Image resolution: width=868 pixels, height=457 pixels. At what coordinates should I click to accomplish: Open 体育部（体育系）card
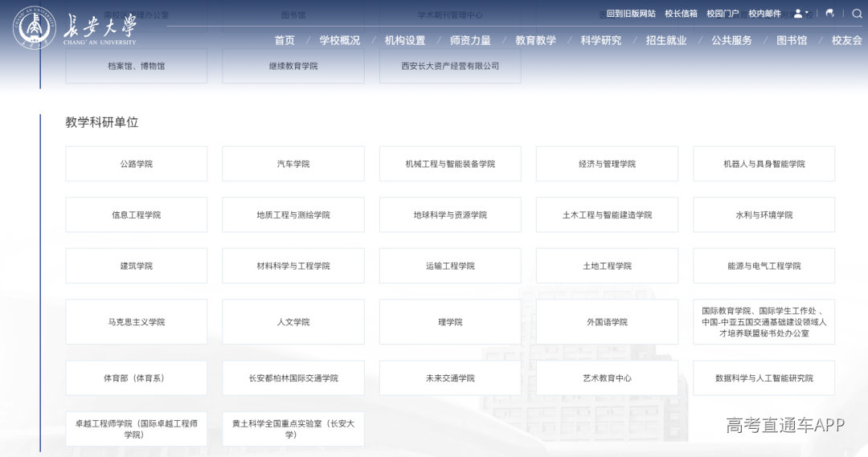click(136, 377)
